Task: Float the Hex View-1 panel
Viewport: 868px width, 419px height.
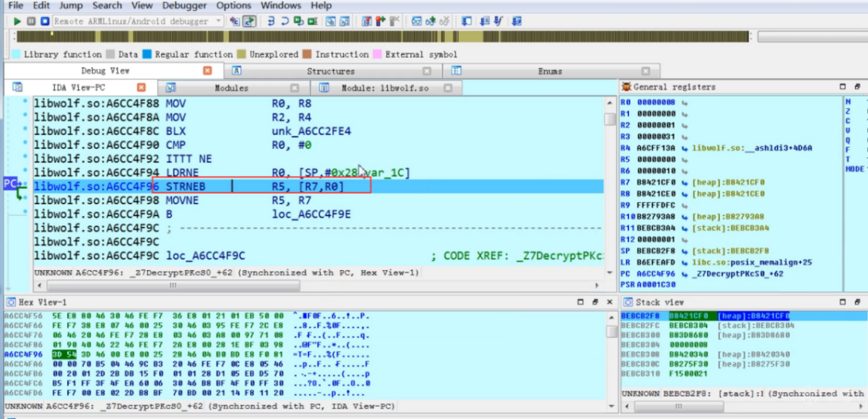Action: (595, 302)
